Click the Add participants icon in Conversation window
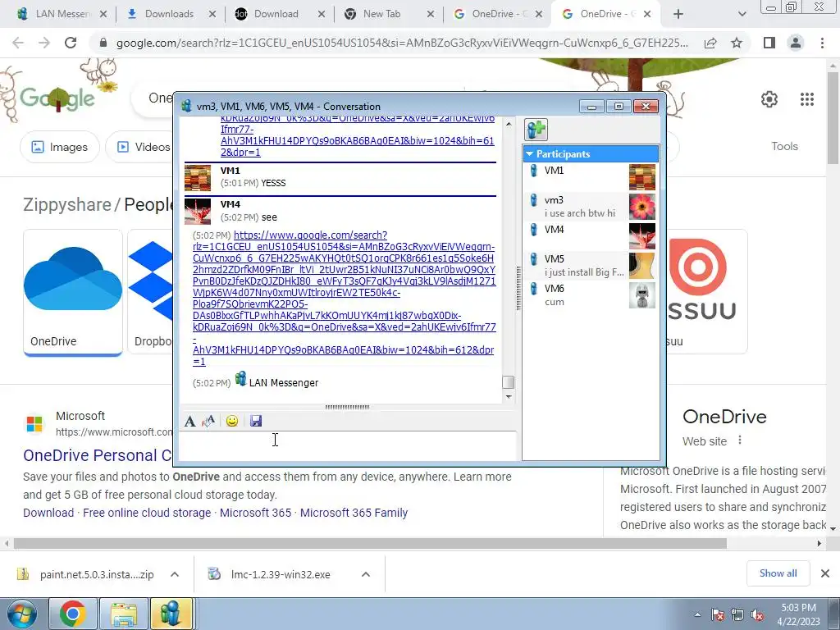 (536, 130)
